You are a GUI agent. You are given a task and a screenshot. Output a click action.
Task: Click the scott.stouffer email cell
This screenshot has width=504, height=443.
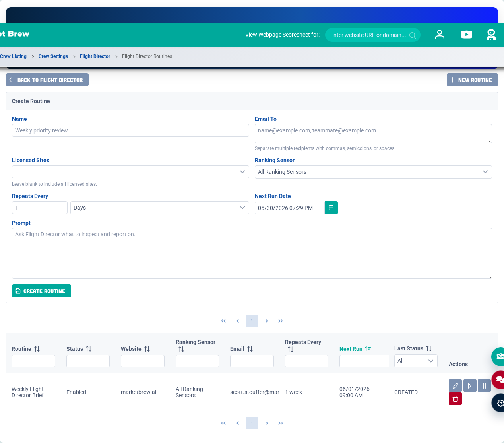[255, 392]
